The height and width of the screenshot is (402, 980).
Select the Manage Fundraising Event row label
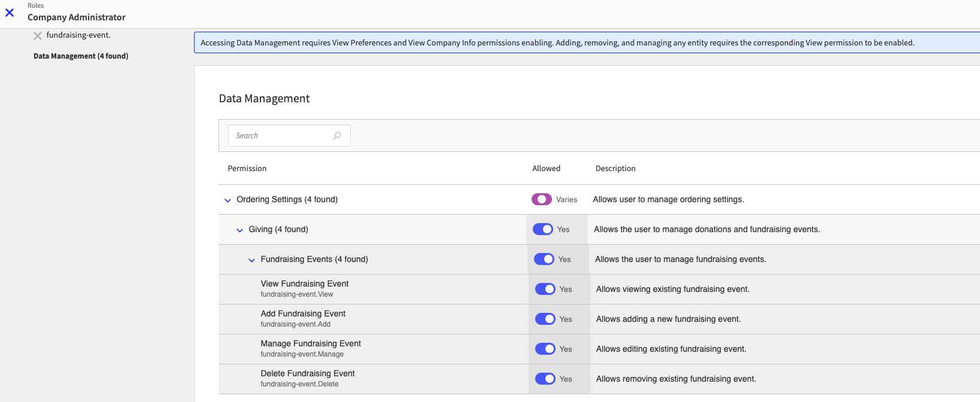tap(311, 343)
